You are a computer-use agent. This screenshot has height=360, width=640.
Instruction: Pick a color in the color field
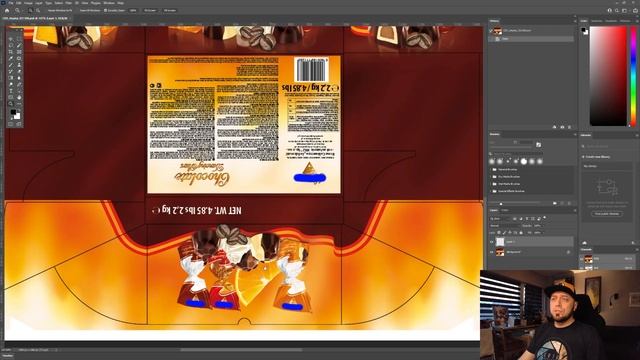pos(608,76)
